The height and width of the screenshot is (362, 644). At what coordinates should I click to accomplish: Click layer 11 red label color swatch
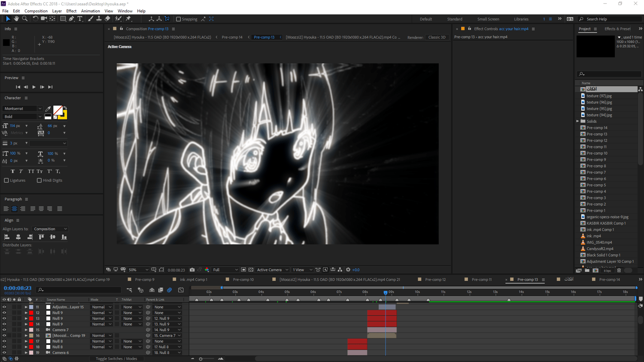coord(31,307)
